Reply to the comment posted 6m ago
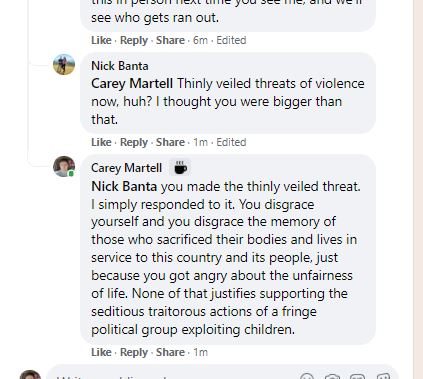Screen dimensions: 423x379 134,40
